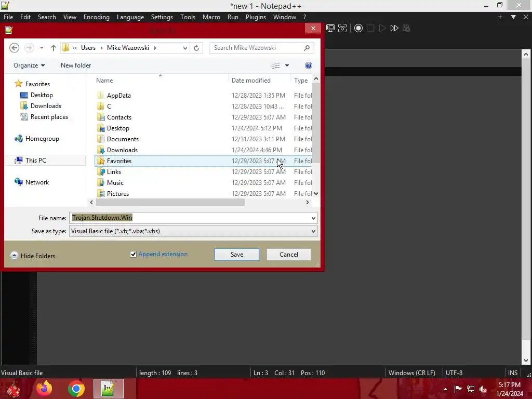Click Users in the address breadcrumb
Viewport: 532px width, 399px height.
pyautogui.click(x=88, y=48)
